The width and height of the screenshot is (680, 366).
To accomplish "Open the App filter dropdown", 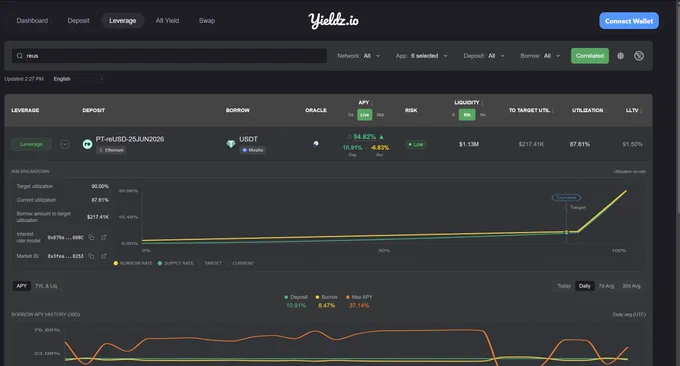I will tap(422, 56).
